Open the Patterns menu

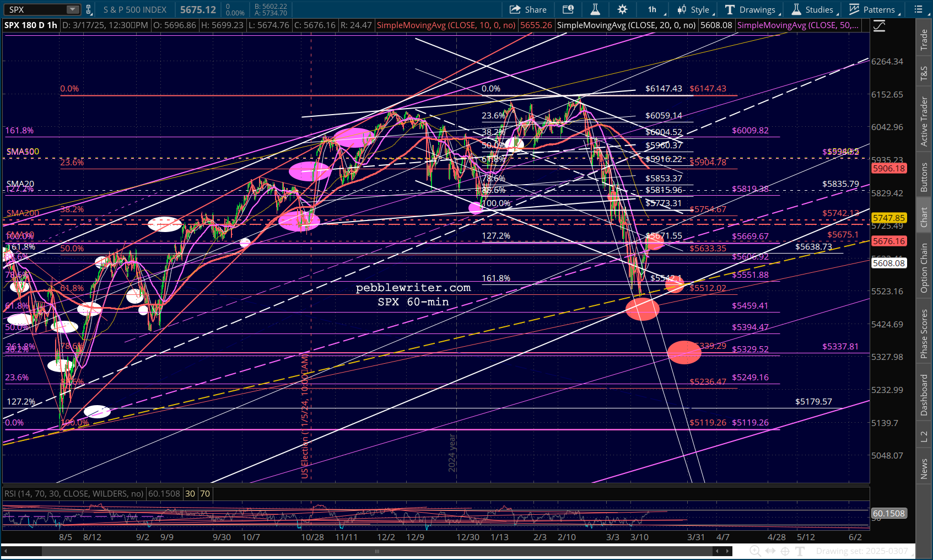tap(873, 9)
